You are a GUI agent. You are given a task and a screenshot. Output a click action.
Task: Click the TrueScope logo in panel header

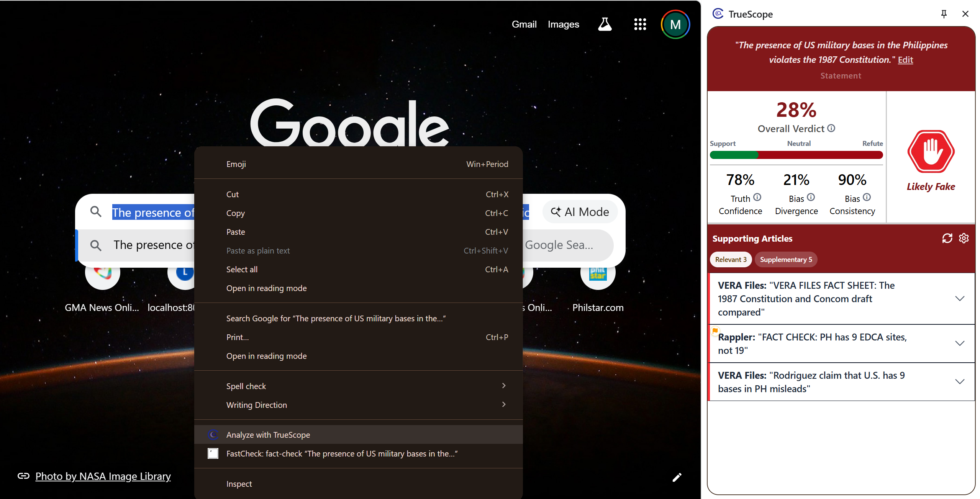(x=718, y=14)
